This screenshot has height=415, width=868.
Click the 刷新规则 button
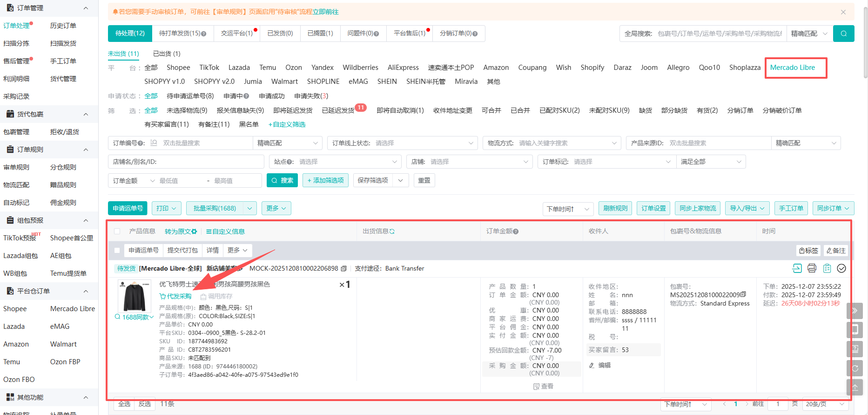(x=615, y=208)
